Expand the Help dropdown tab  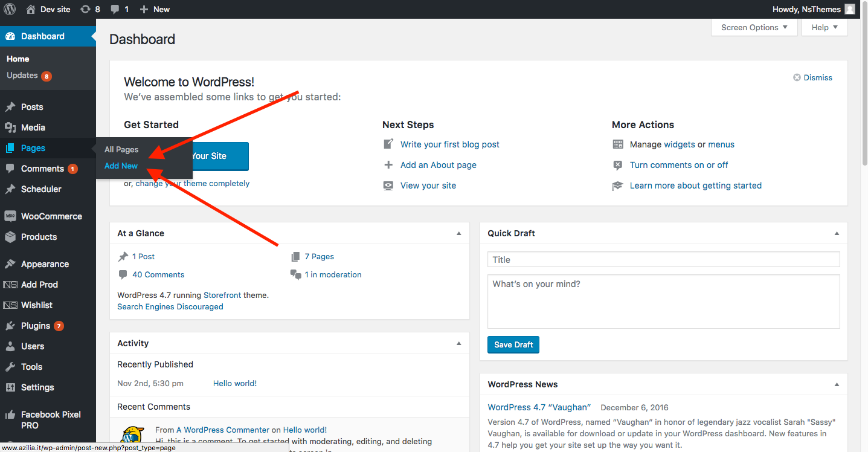(825, 27)
